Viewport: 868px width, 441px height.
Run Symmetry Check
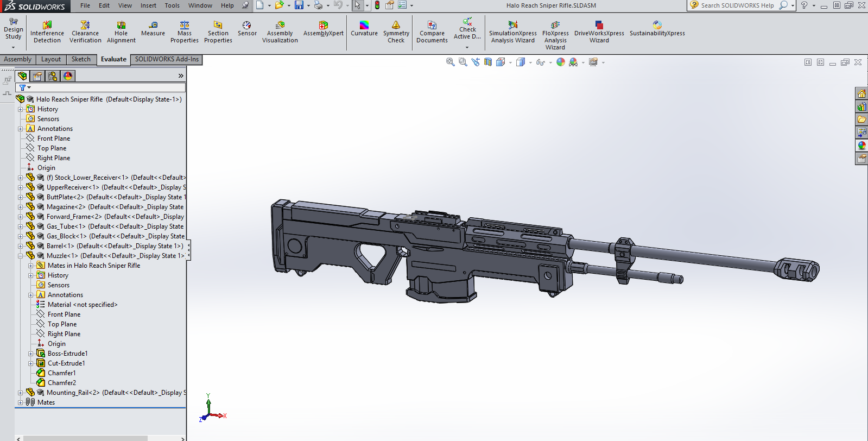[x=396, y=32]
